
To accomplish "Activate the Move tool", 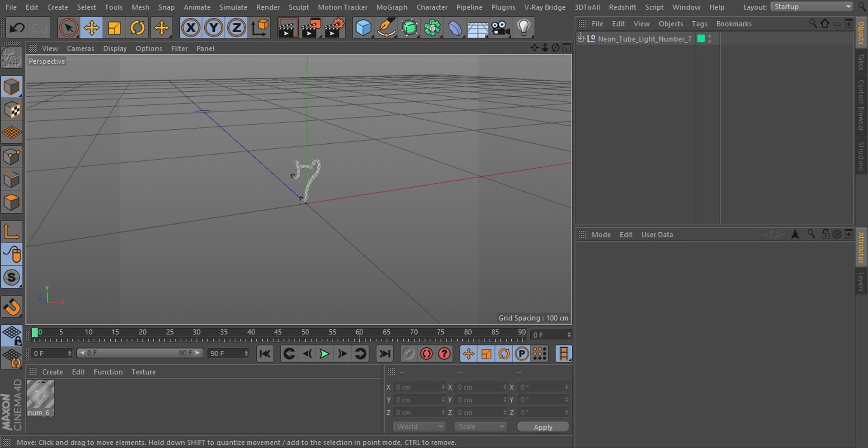I will [91, 28].
